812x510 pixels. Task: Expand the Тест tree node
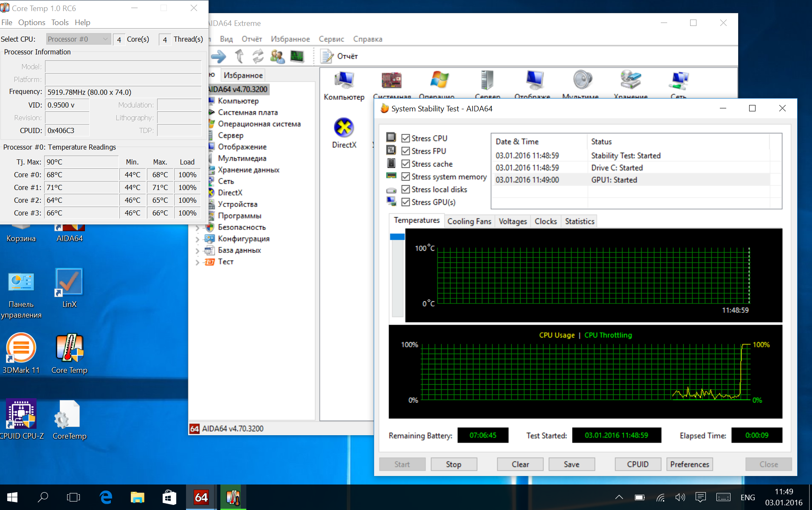click(x=197, y=262)
